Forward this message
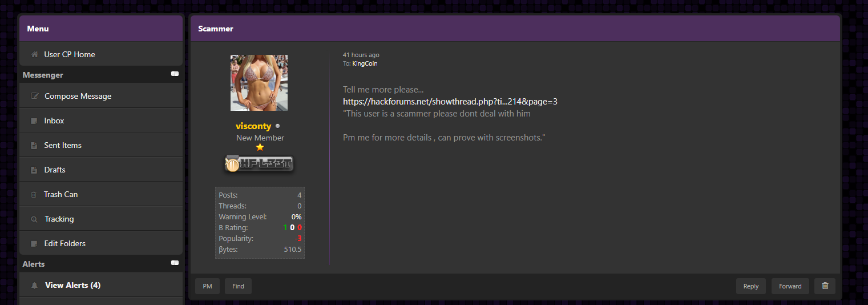This screenshot has width=868, height=305. 790,286
